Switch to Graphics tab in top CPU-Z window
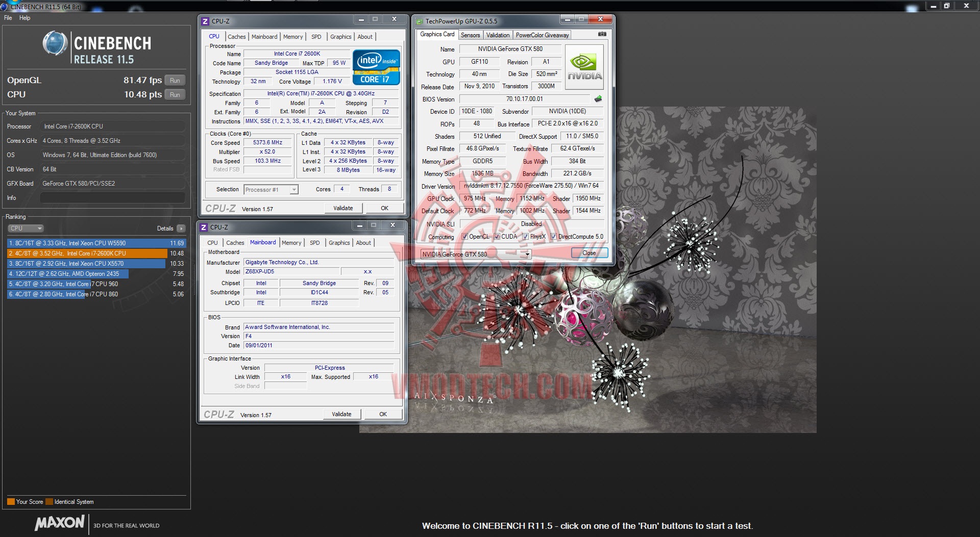 pos(340,37)
